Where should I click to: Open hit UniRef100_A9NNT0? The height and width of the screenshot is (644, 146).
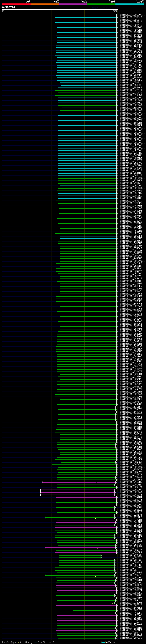[131, 25]
